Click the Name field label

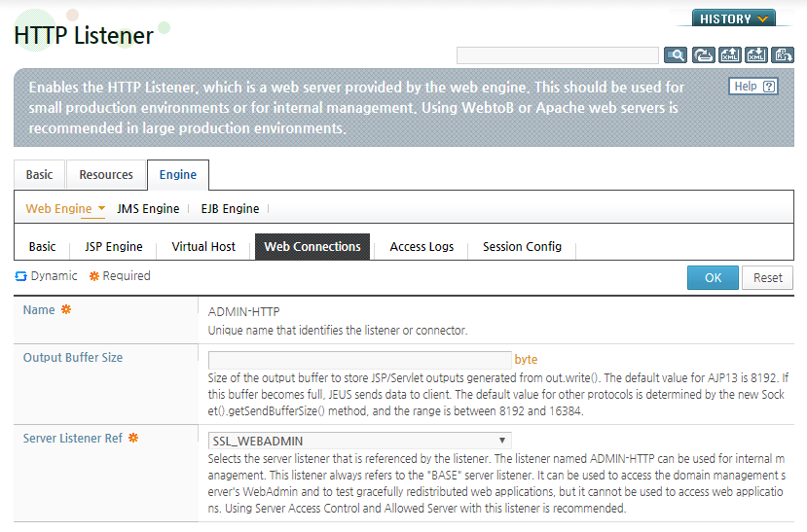pyautogui.click(x=39, y=310)
